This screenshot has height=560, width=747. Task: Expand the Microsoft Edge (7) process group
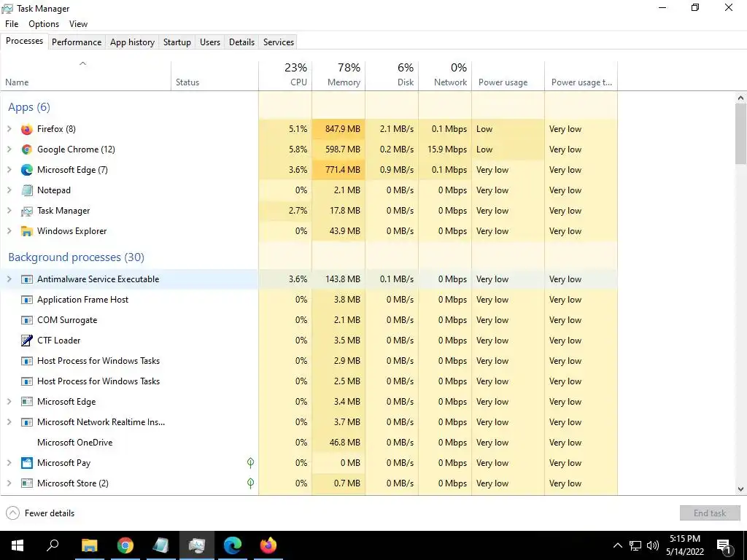coord(9,170)
